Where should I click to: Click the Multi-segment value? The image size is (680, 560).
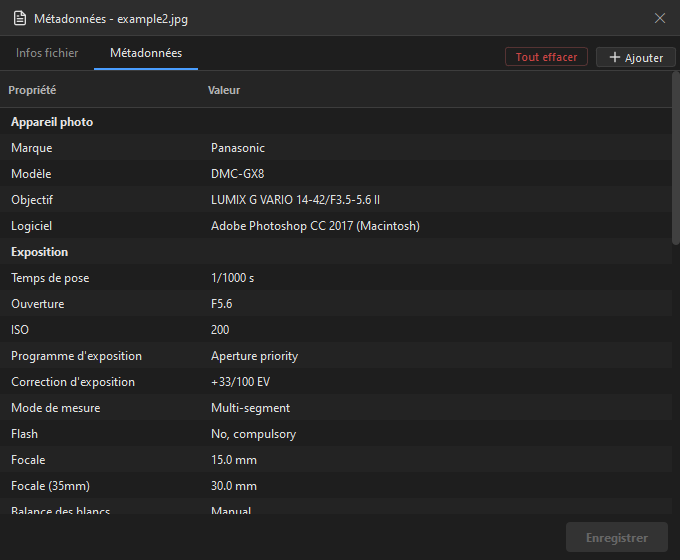click(x=250, y=408)
